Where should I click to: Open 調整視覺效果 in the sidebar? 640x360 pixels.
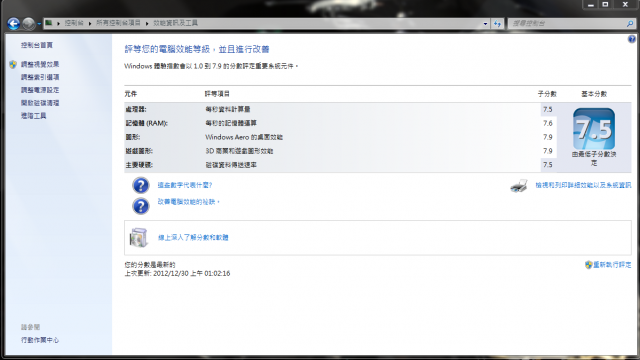pos(40,64)
